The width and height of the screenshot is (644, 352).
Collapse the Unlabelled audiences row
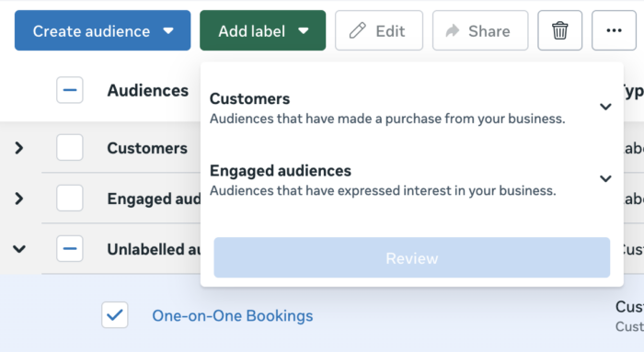click(x=19, y=249)
